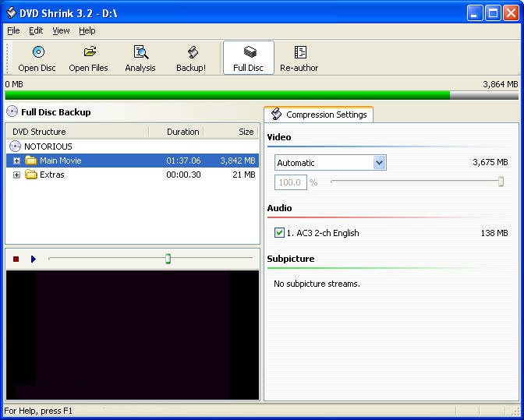Click the For Help, press F1 status text

coord(38,411)
